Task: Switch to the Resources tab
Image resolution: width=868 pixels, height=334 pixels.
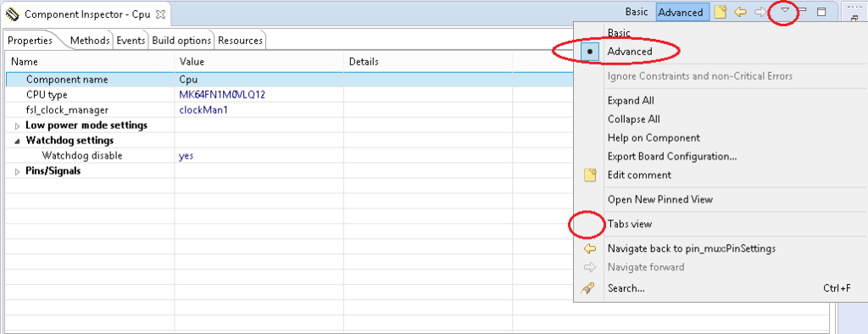Action: [x=240, y=41]
